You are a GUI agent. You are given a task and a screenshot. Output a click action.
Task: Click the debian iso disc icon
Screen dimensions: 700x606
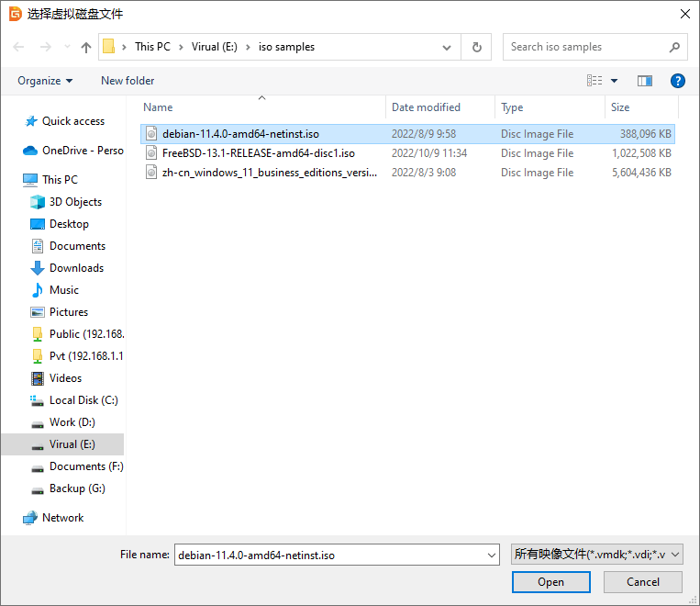tap(151, 134)
